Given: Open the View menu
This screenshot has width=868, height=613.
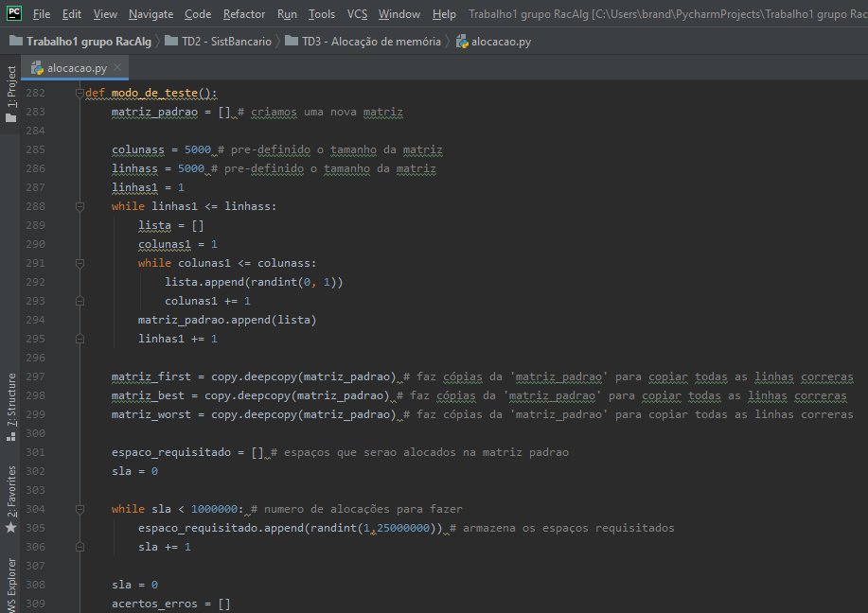Looking at the screenshot, I should (x=105, y=14).
